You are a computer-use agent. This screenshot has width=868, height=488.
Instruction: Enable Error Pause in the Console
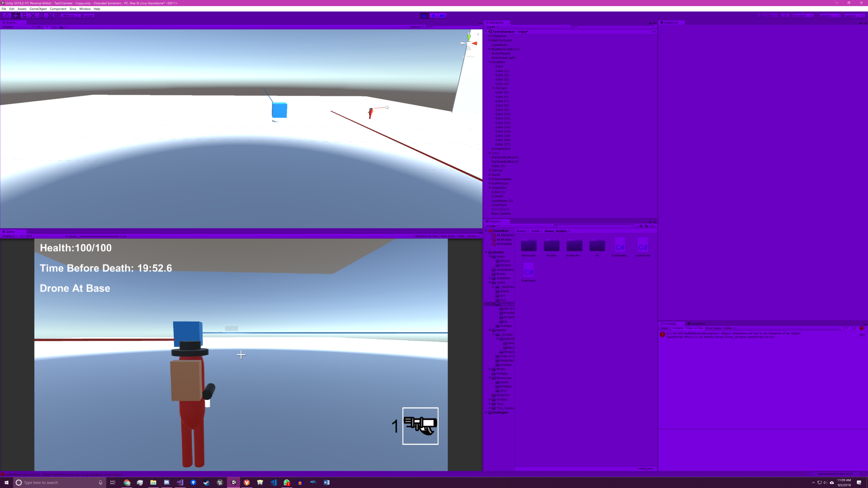(x=713, y=328)
